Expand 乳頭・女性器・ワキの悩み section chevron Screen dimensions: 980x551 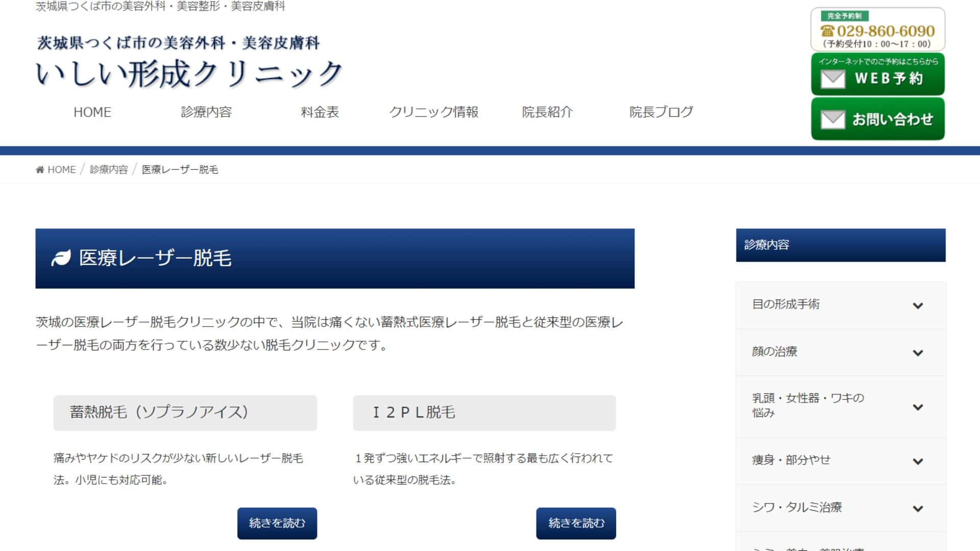click(x=918, y=407)
